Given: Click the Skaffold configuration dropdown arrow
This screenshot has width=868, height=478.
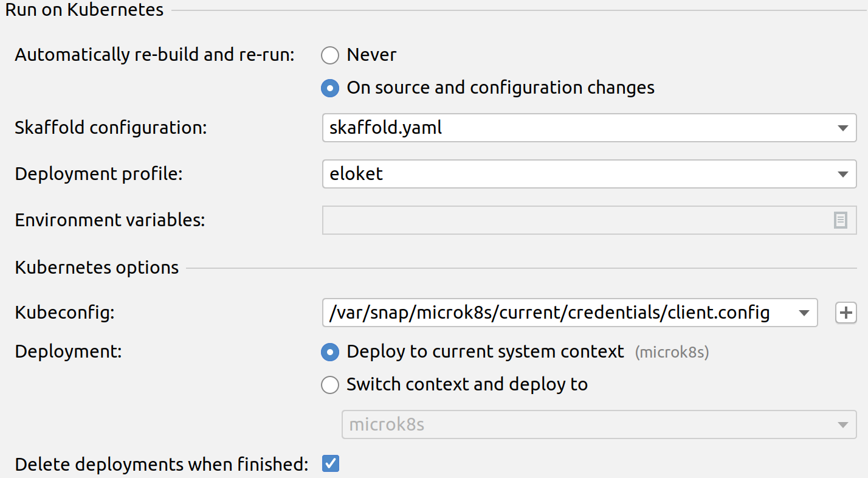Looking at the screenshot, I should click(x=844, y=128).
